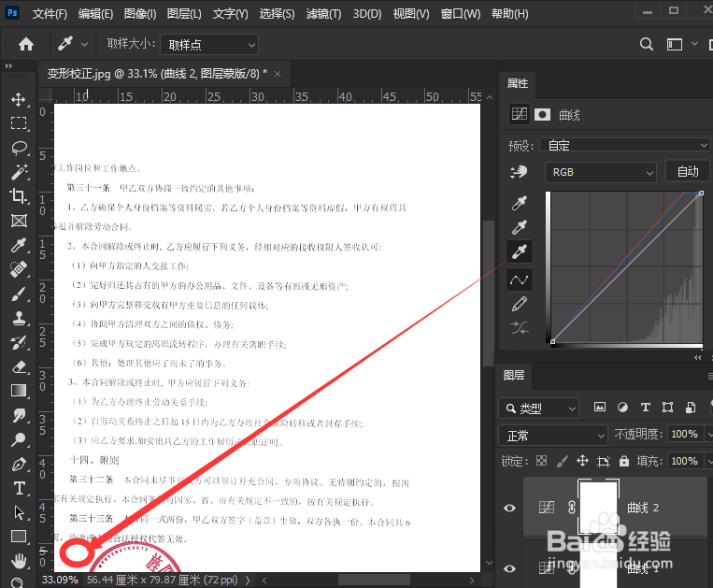
Task: Open the RGB channel dropdown
Action: [601, 172]
